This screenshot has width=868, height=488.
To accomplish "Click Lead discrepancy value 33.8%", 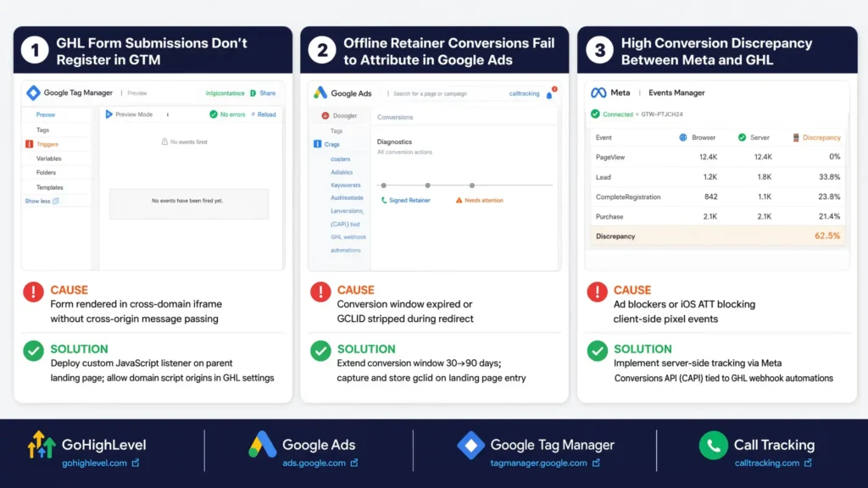I will click(x=829, y=177).
